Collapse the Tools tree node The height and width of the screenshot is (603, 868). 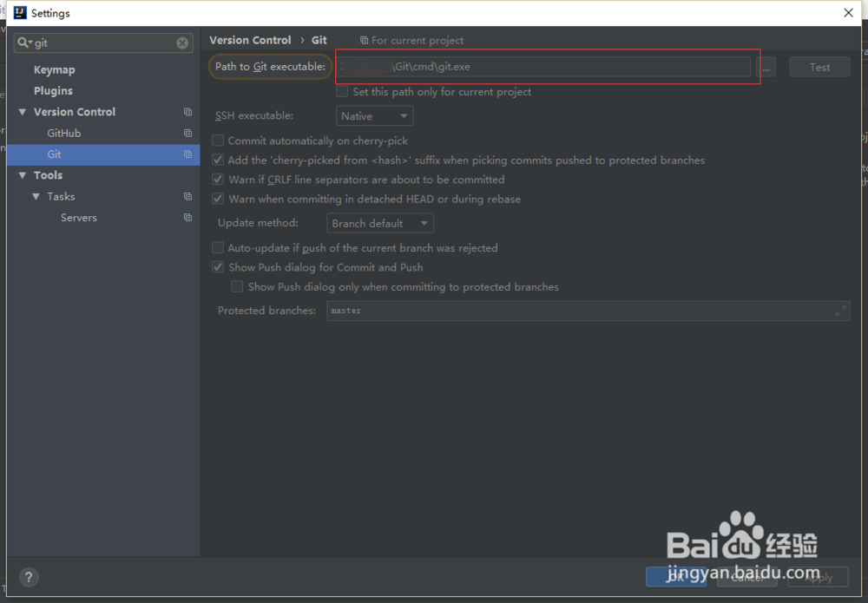23,175
